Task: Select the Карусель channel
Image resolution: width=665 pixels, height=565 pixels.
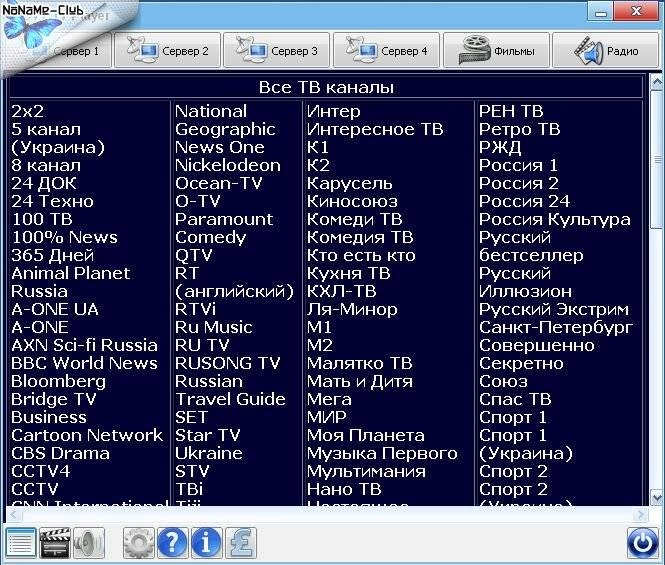Action: [350, 183]
